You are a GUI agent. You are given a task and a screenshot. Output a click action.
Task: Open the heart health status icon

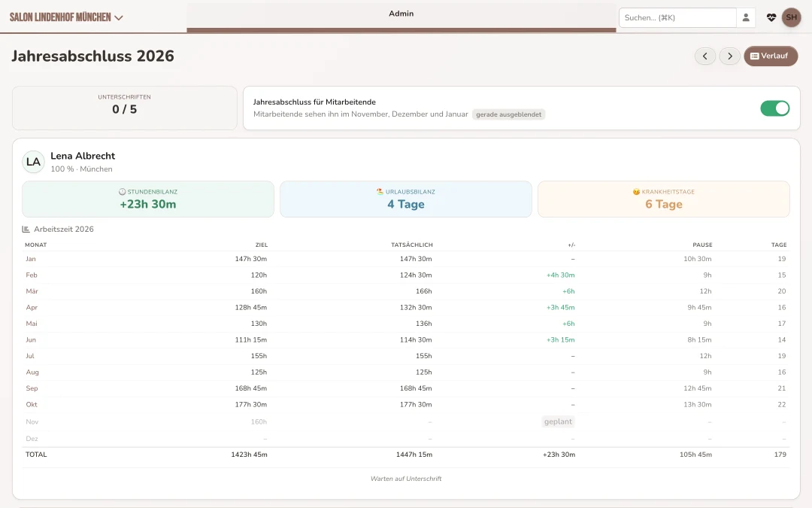pyautogui.click(x=771, y=17)
